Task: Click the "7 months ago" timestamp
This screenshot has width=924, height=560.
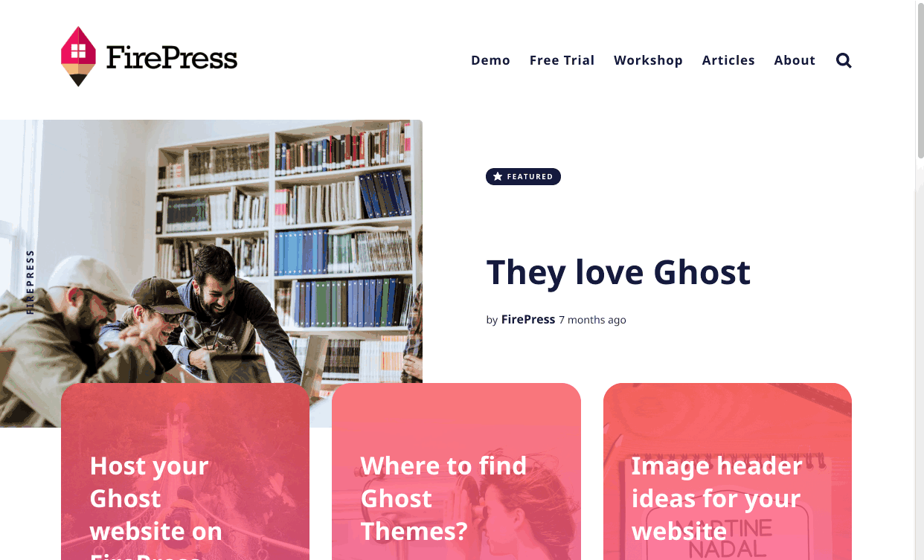Action: point(592,320)
